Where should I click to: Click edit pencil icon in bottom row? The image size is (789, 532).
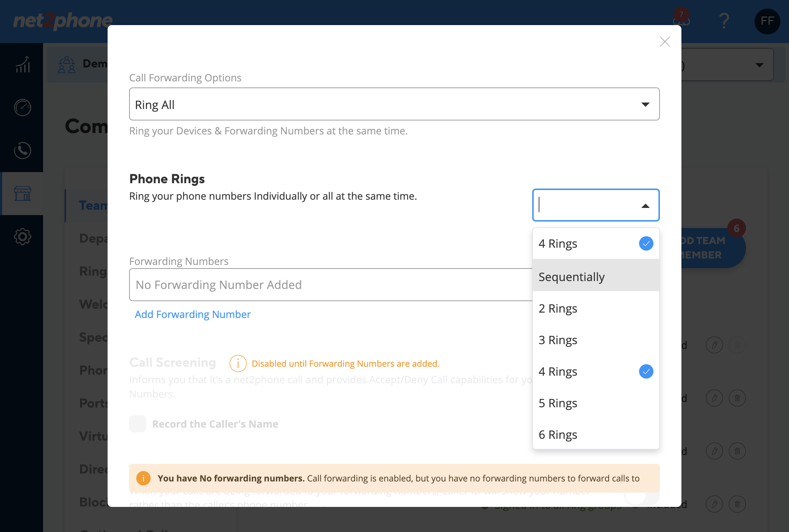coord(714,504)
